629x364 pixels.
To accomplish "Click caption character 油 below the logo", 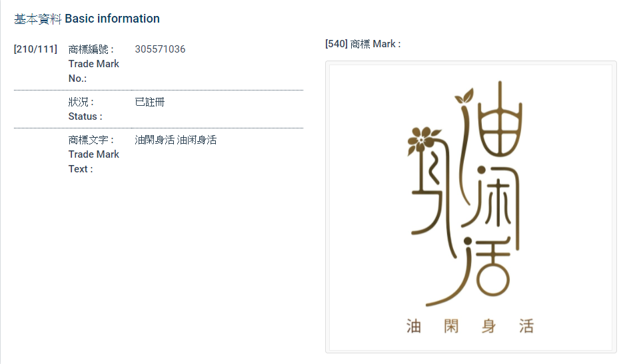I will [x=414, y=327].
